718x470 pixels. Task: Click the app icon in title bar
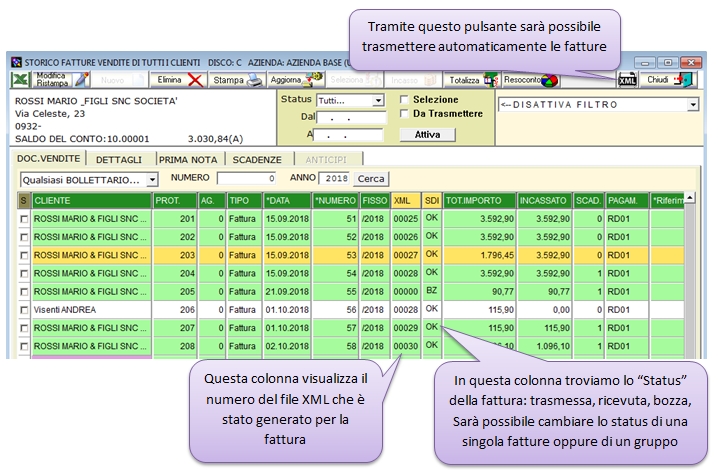coord(16,62)
